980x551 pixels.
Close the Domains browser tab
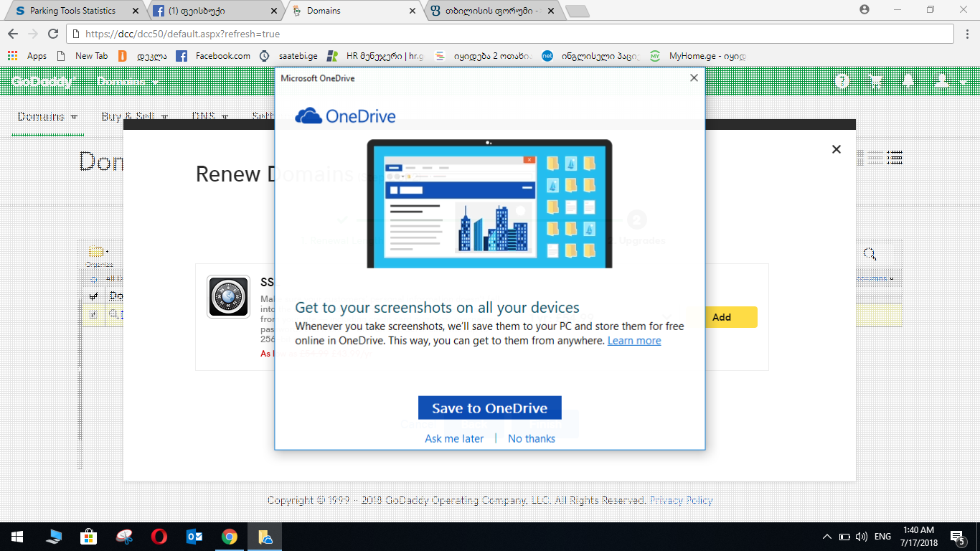point(413,11)
